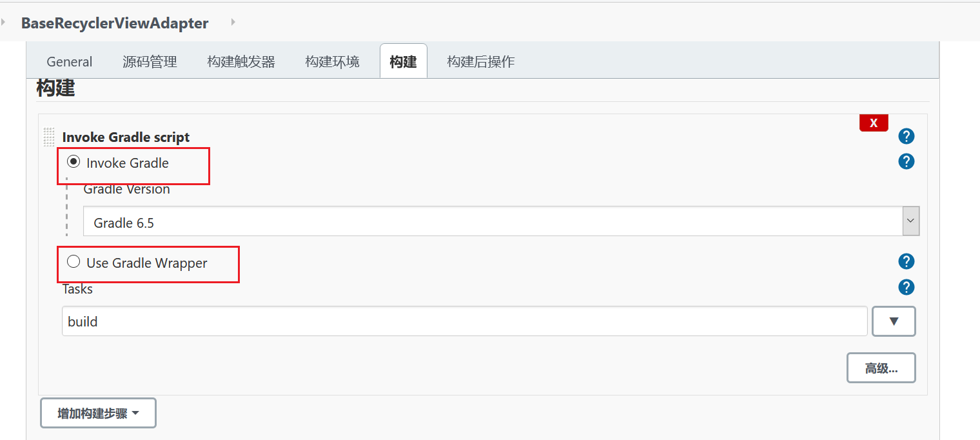This screenshot has height=440, width=980.
Task: Enable Use Gradle Wrapper
Action: [x=73, y=261]
